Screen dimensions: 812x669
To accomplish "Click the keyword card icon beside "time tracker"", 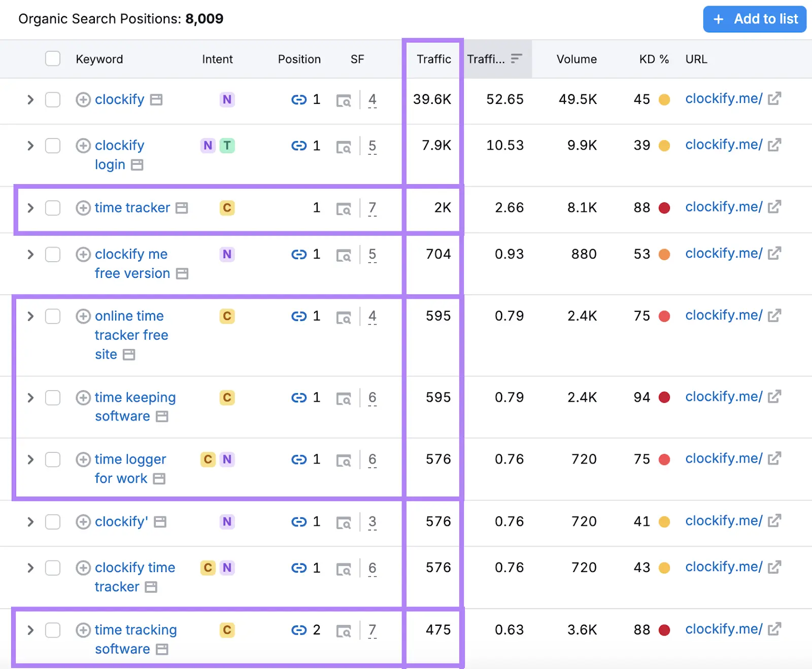I will [181, 208].
